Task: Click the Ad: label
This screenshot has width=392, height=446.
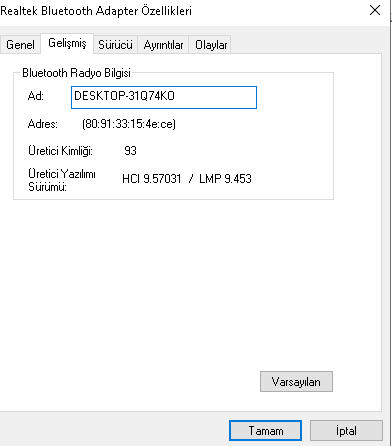Action: (x=35, y=96)
